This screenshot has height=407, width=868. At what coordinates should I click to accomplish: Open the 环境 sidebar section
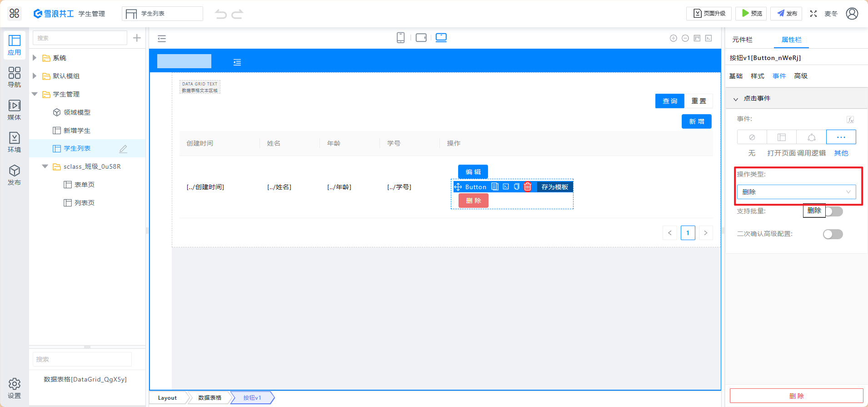pos(15,142)
